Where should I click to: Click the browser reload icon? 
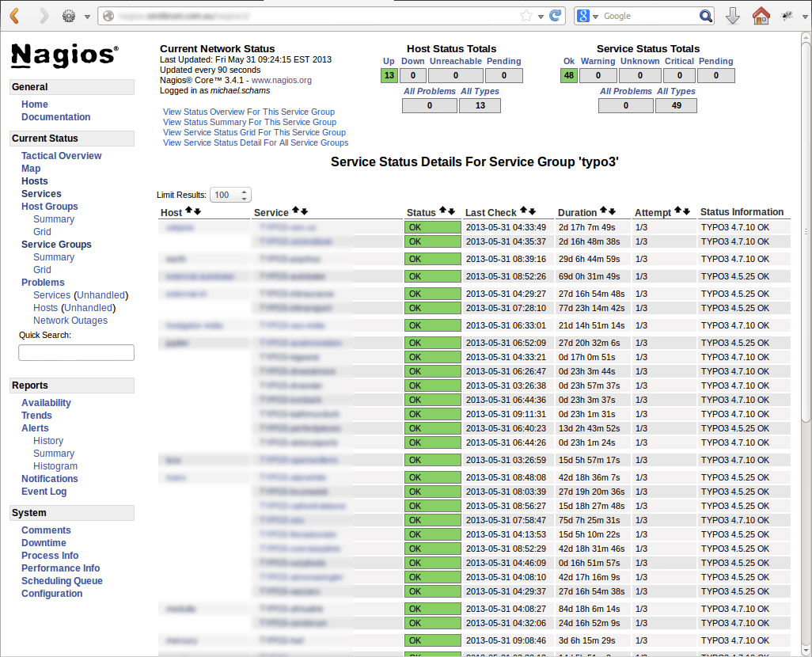tap(556, 15)
